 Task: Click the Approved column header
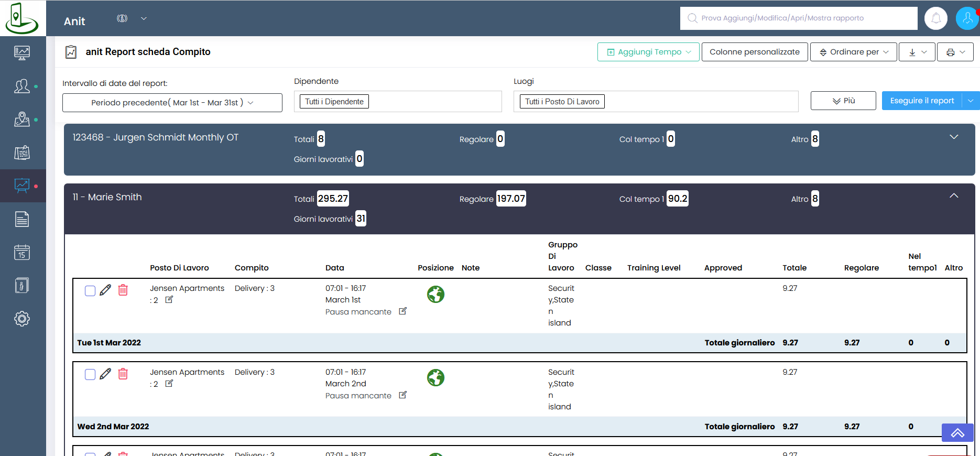coord(723,268)
